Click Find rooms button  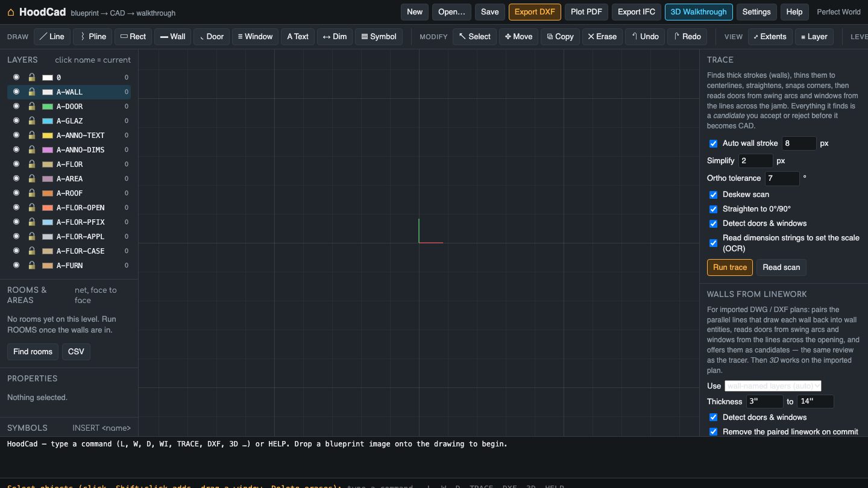click(33, 352)
